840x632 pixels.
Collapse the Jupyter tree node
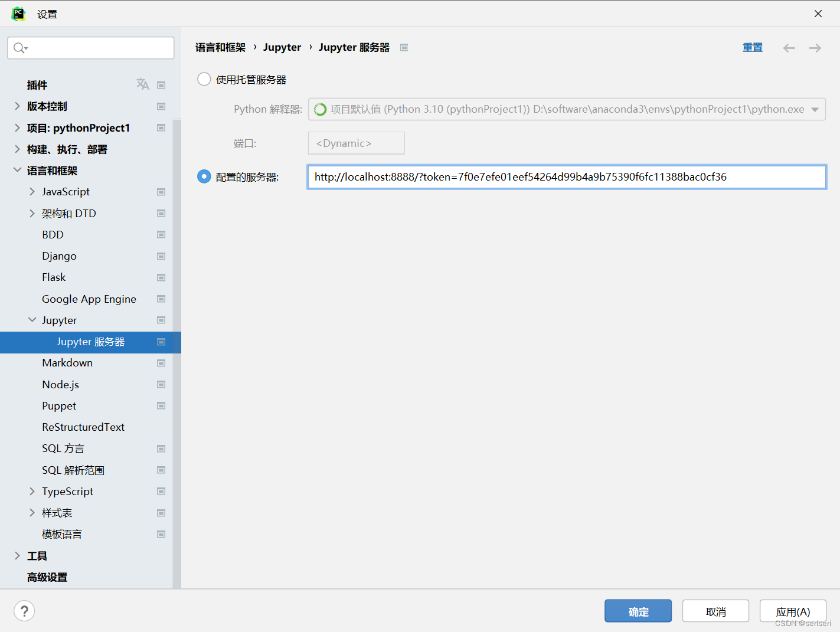32,320
